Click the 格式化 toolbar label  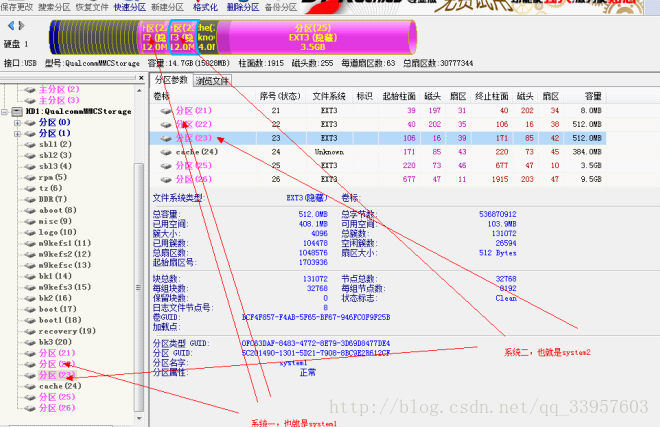(x=205, y=7)
